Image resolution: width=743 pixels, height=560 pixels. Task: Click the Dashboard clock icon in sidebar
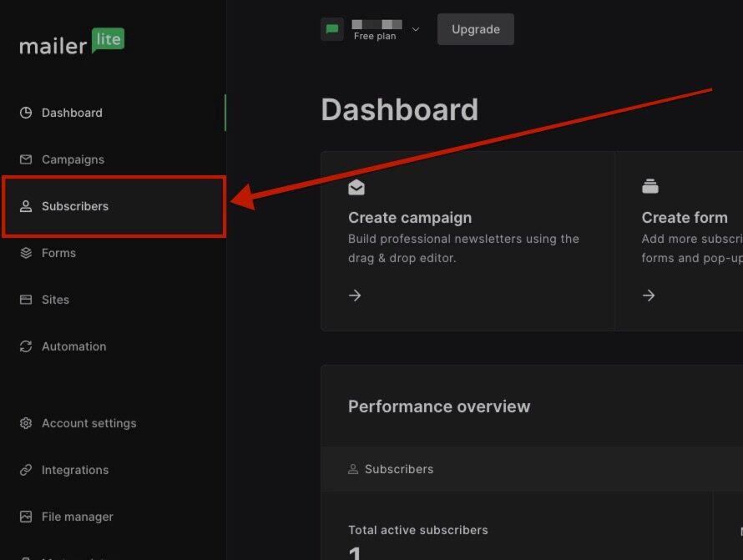(x=26, y=113)
